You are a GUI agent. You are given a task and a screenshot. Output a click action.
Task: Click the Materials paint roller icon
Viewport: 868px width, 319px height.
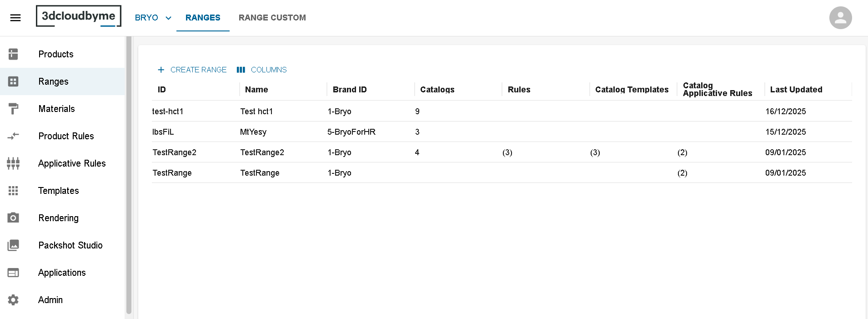point(13,109)
